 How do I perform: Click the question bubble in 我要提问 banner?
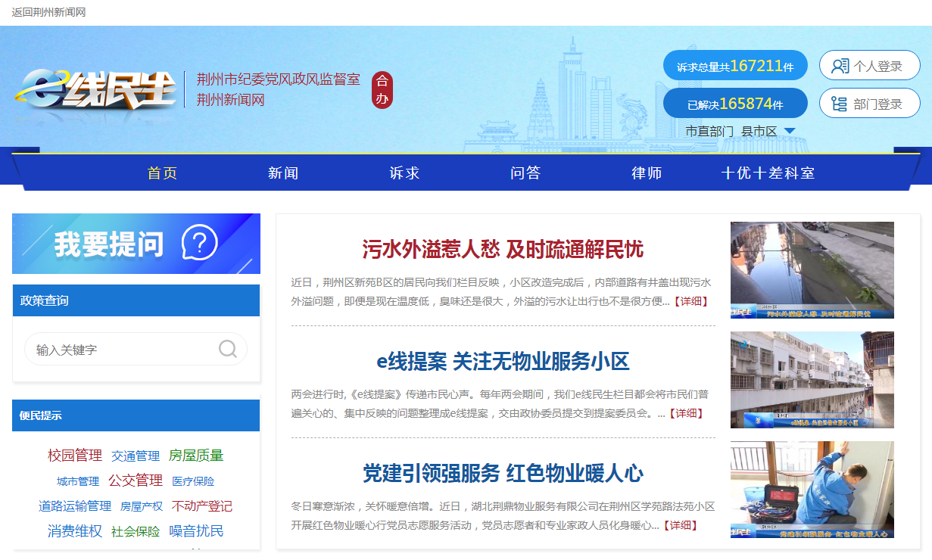pos(200,243)
